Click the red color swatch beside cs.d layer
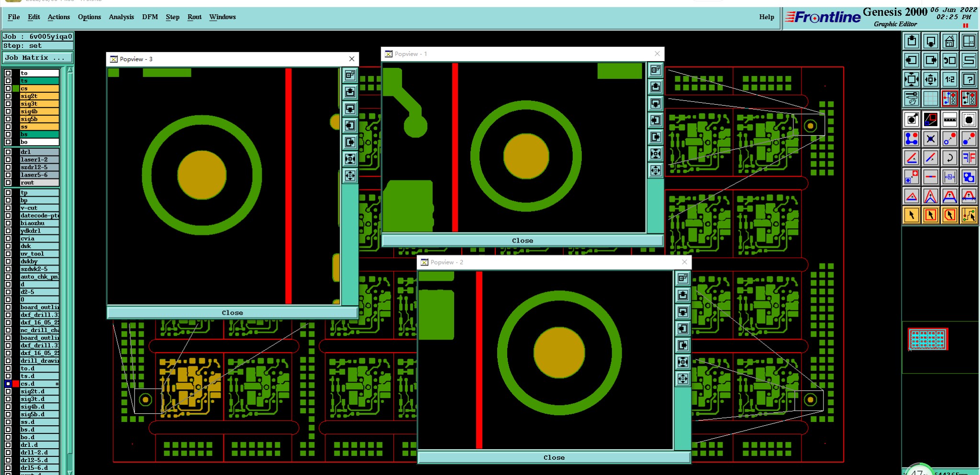 coord(16,384)
